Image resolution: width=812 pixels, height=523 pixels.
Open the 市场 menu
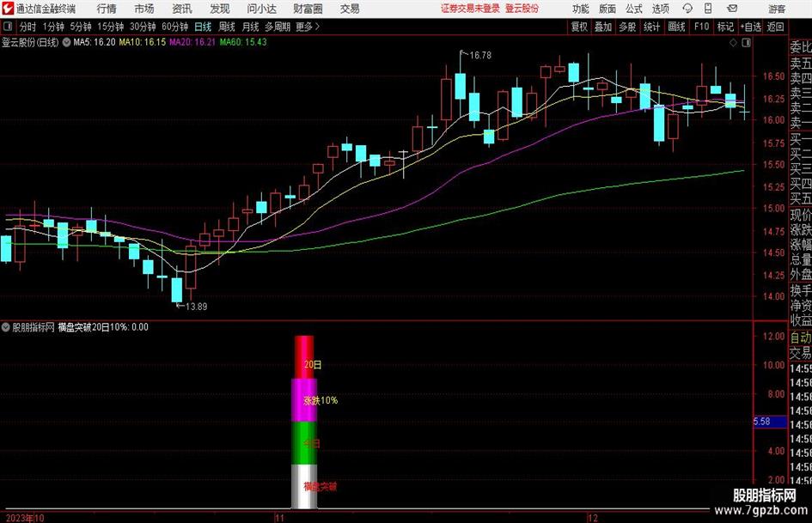point(144,9)
